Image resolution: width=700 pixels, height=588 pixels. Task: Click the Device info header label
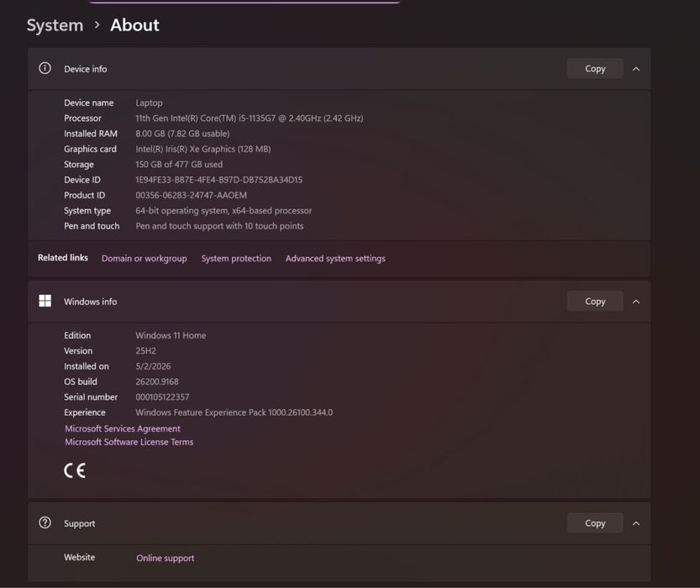click(85, 69)
